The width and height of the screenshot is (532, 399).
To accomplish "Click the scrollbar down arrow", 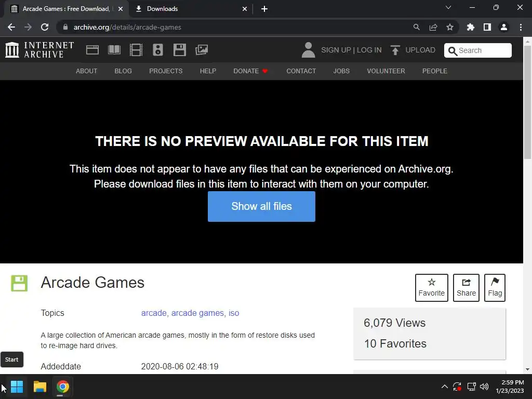I will (527, 369).
